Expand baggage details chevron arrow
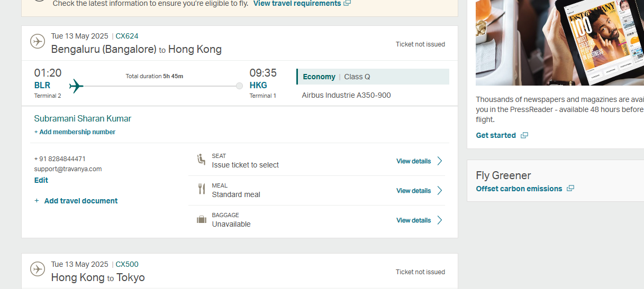This screenshot has width=644, height=289. (x=440, y=220)
